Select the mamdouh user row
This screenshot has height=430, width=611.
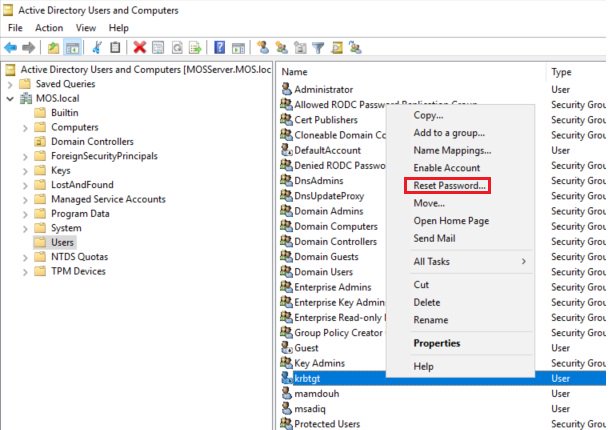point(443,393)
